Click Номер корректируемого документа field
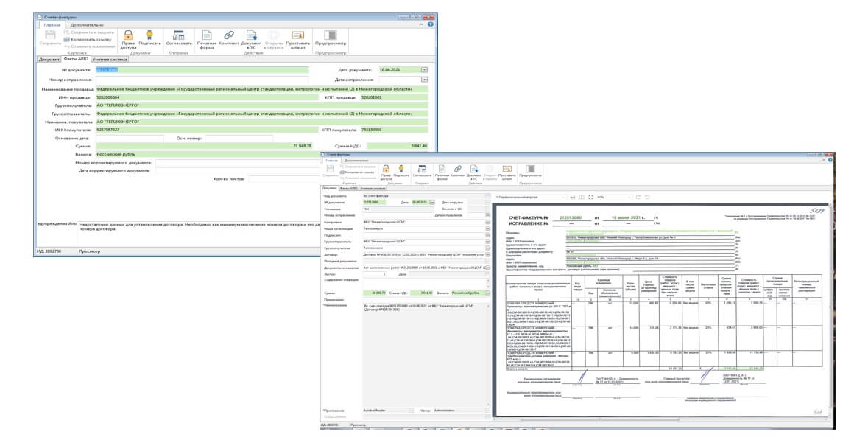 (x=239, y=163)
